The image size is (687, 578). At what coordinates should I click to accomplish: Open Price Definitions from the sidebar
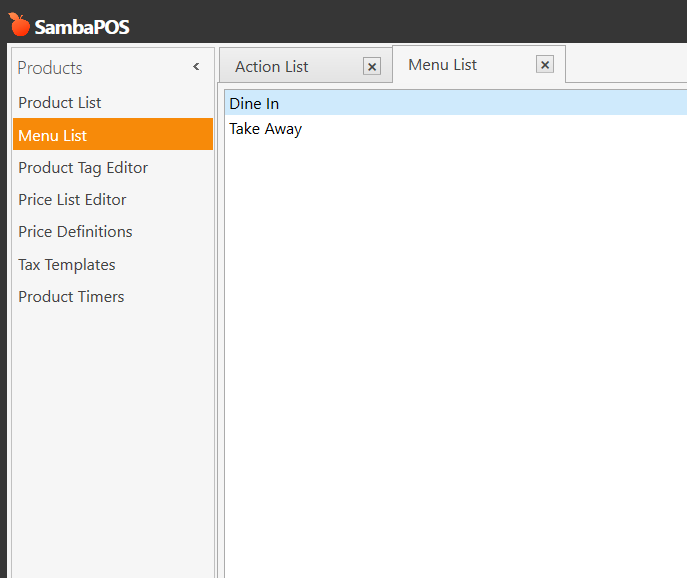(x=75, y=232)
